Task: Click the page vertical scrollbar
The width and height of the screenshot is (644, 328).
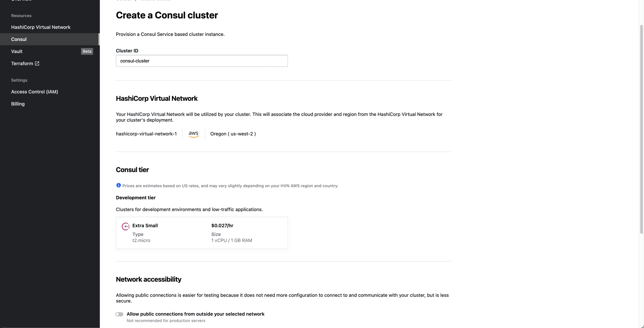Action: pyautogui.click(x=641, y=128)
